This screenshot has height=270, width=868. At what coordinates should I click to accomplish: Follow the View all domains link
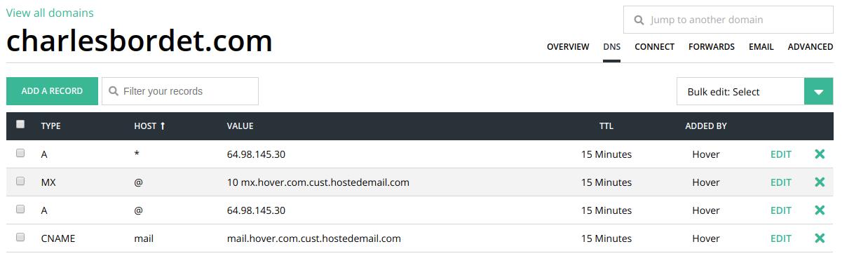50,13
